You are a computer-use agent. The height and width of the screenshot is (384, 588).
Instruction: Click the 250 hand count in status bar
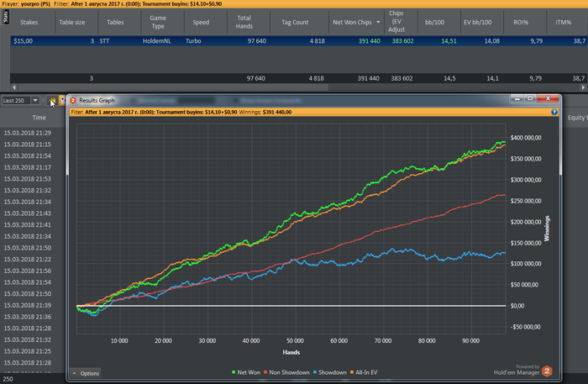point(8,379)
